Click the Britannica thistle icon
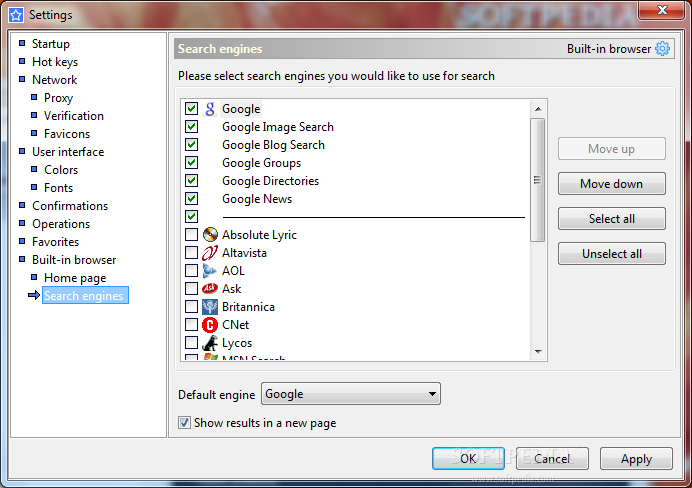This screenshot has width=692, height=488. point(210,307)
